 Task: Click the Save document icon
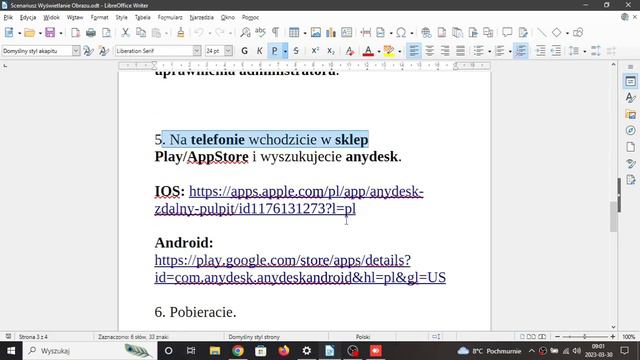click(x=50, y=33)
